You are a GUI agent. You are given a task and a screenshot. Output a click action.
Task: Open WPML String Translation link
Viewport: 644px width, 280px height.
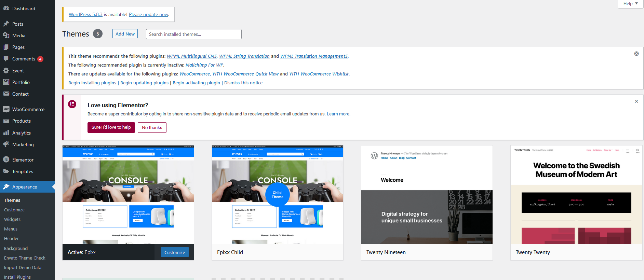coord(244,56)
